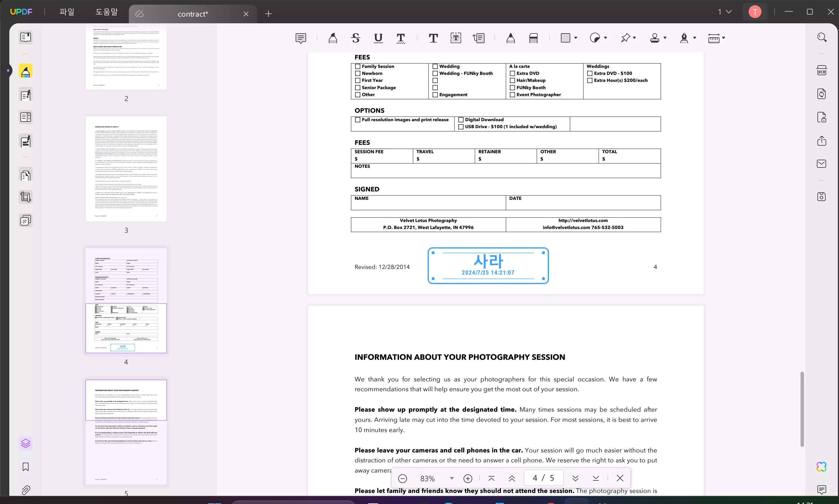Add a new tab with plus button

(x=268, y=14)
